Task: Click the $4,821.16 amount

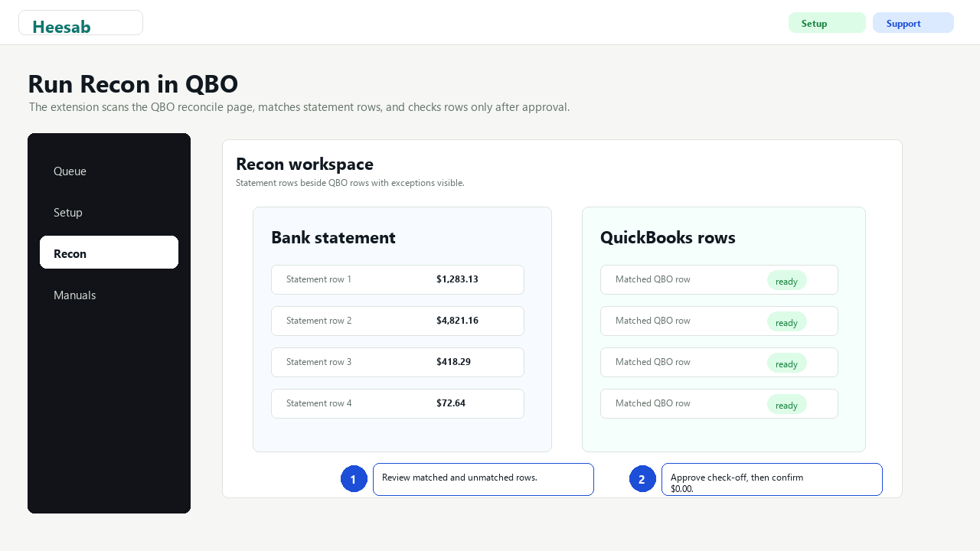Action: [457, 321]
